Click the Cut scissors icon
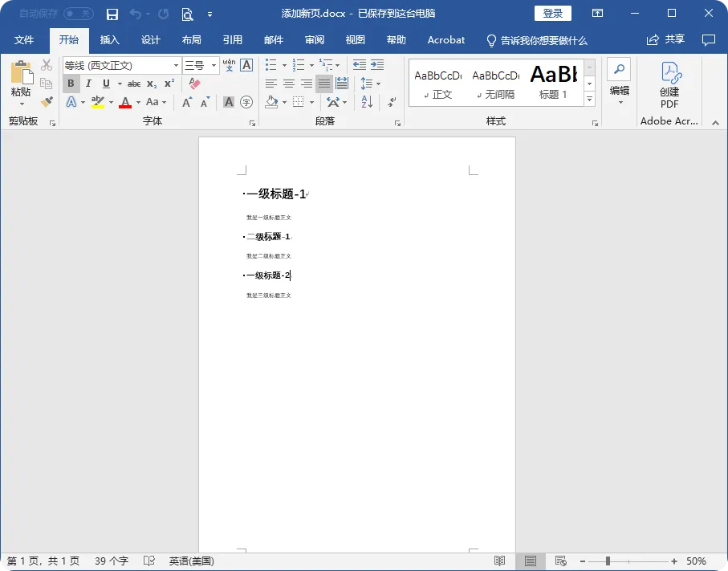 [x=46, y=65]
